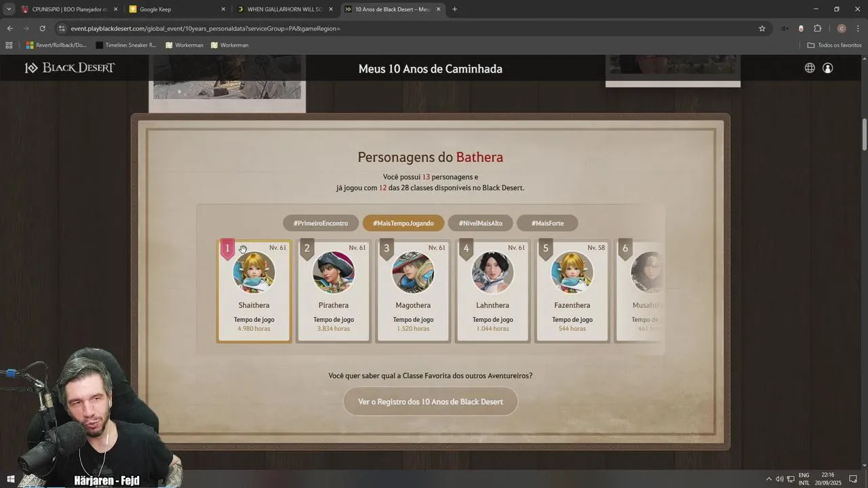Select Pirathera character portrait
Viewport: 868px width, 488px height.
[x=334, y=272]
